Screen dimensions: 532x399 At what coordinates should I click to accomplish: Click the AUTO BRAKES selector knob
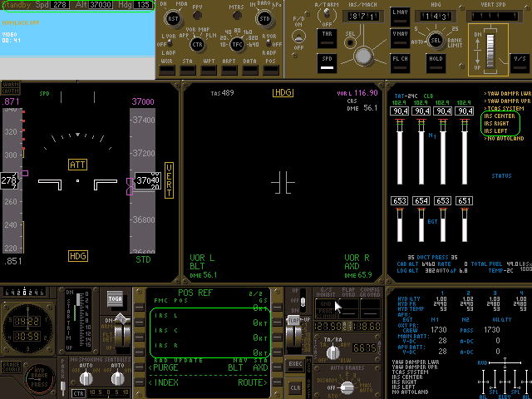tap(347, 387)
